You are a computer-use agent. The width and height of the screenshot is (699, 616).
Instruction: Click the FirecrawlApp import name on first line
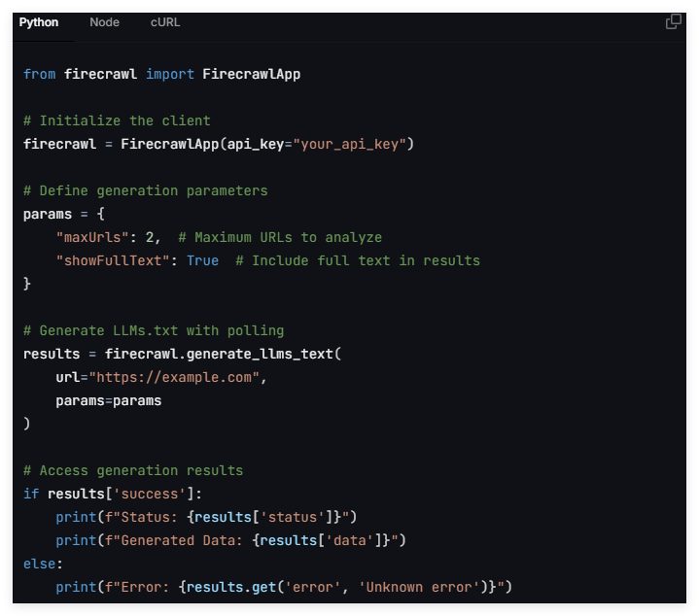tap(251, 74)
